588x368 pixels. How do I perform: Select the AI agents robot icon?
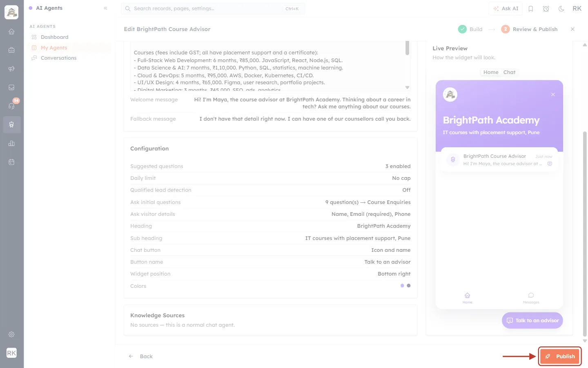click(x=11, y=125)
